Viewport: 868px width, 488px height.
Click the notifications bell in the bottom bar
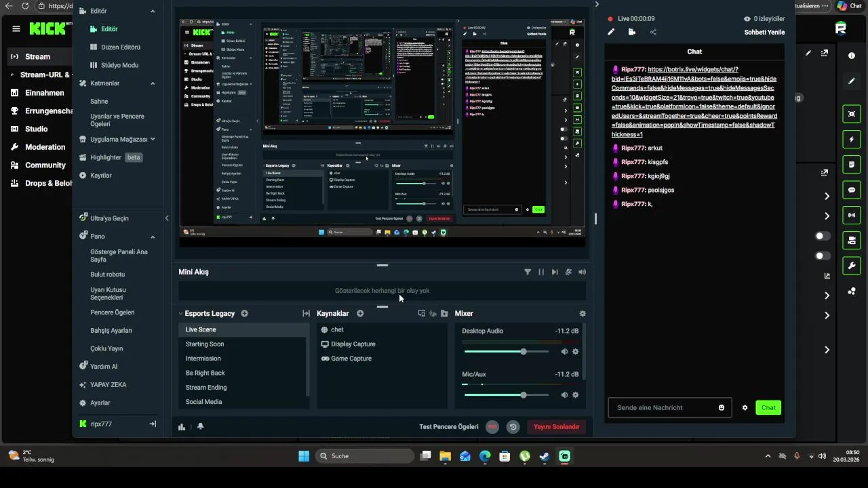tap(200, 427)
